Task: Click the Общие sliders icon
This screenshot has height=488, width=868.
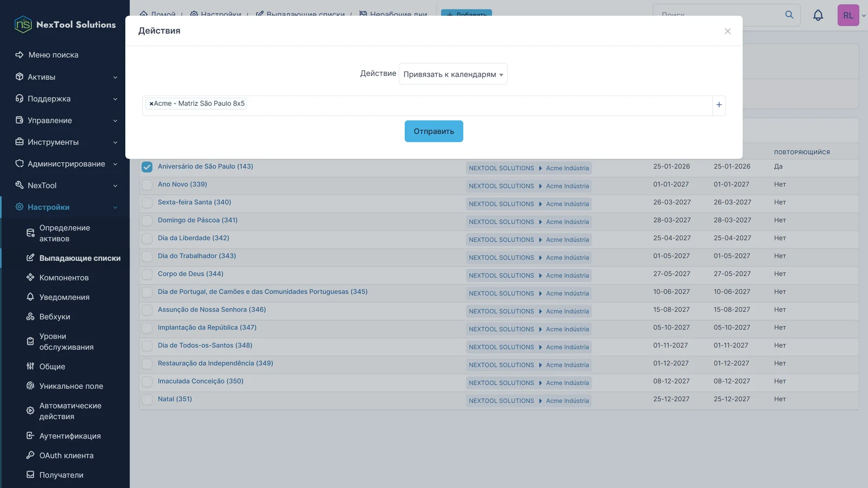Action: click(30, 367)
